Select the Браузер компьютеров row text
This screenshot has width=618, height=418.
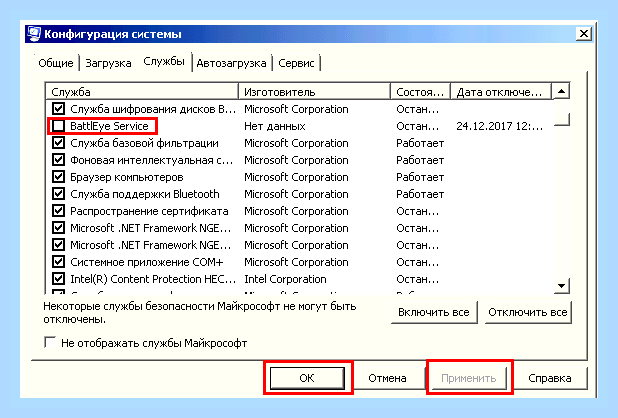tap(127, 177)
